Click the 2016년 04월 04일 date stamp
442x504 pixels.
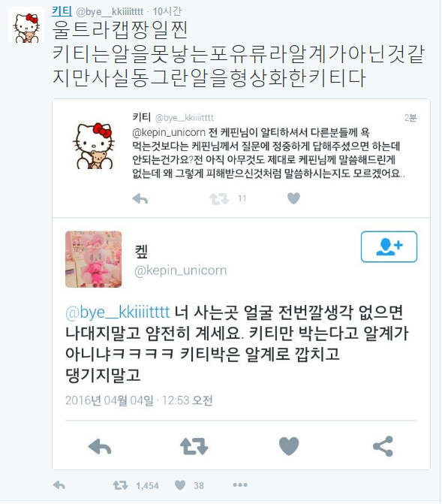point(110,400)
